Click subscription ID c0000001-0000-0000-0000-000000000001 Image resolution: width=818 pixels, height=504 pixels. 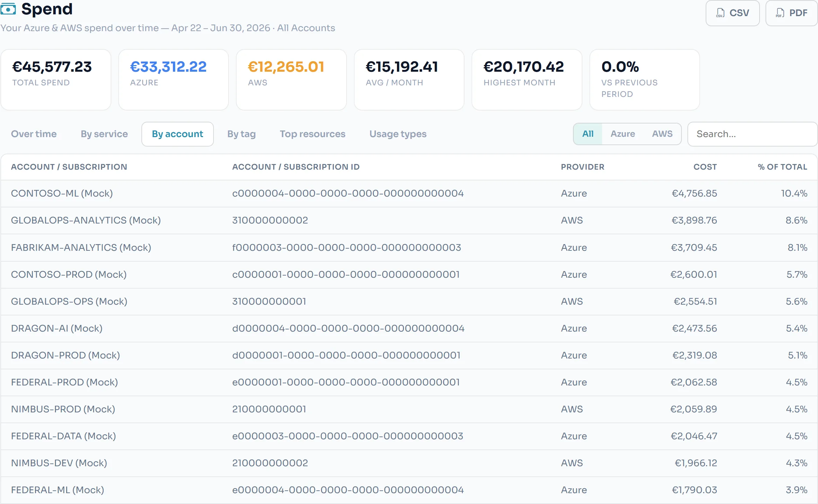pyautogui.click(x=346, y=275)
